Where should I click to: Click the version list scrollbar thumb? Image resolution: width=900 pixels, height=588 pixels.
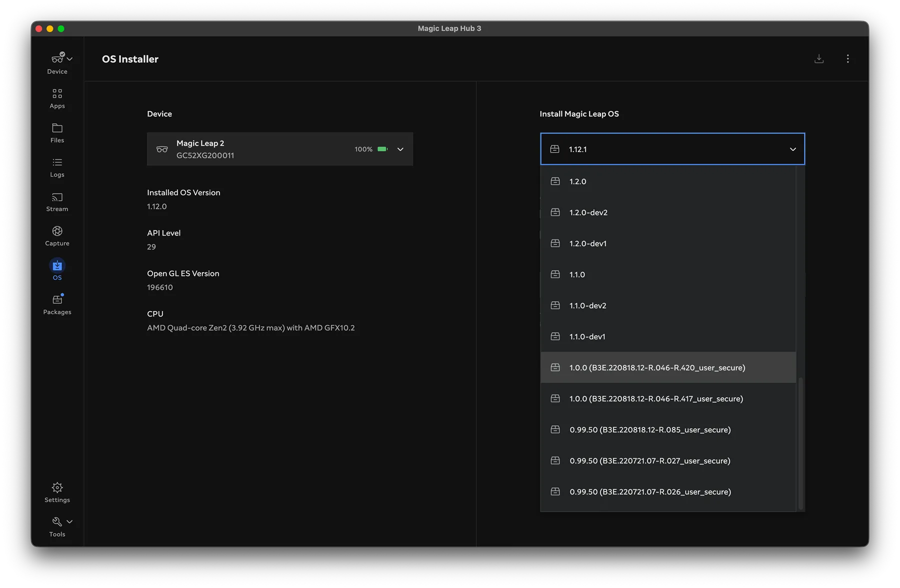tap(800, 443)
